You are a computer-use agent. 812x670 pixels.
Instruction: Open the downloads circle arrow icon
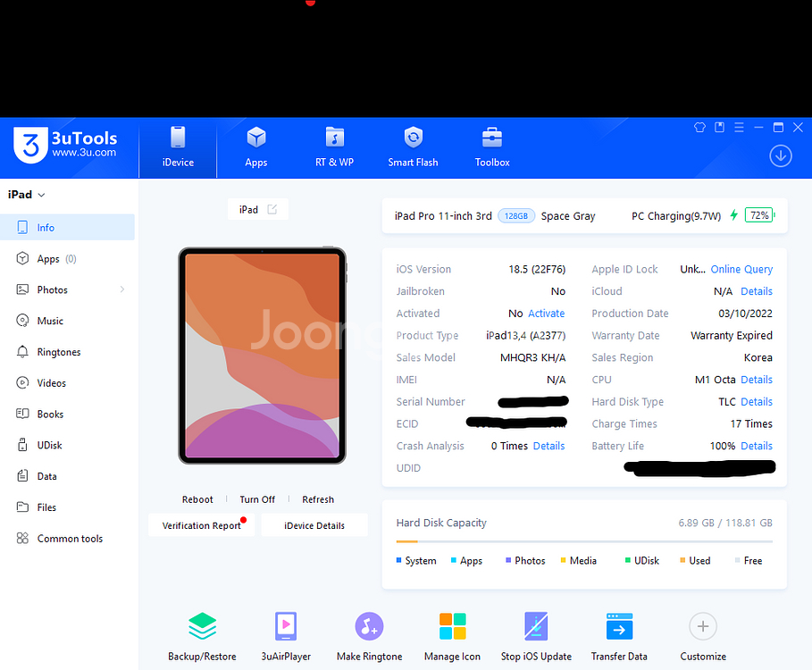click(781, 155)
